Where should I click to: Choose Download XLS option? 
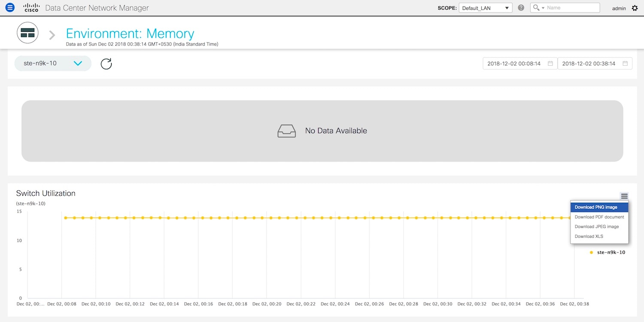(x=589, y=236)
